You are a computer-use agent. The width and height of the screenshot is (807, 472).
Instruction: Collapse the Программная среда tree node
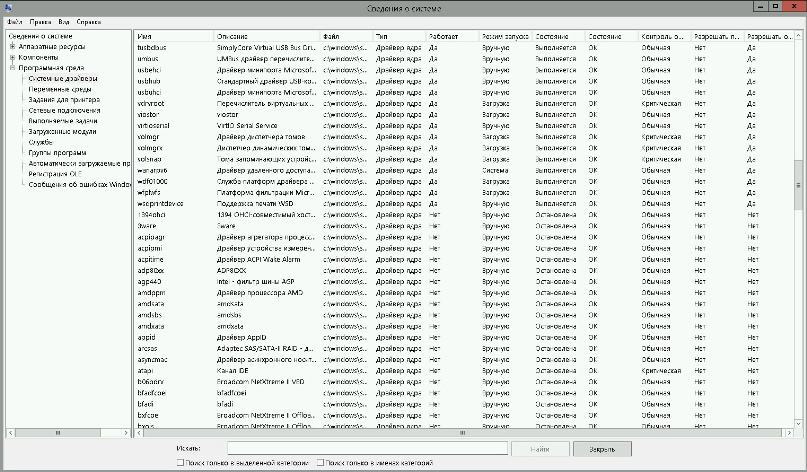[12, 68]
